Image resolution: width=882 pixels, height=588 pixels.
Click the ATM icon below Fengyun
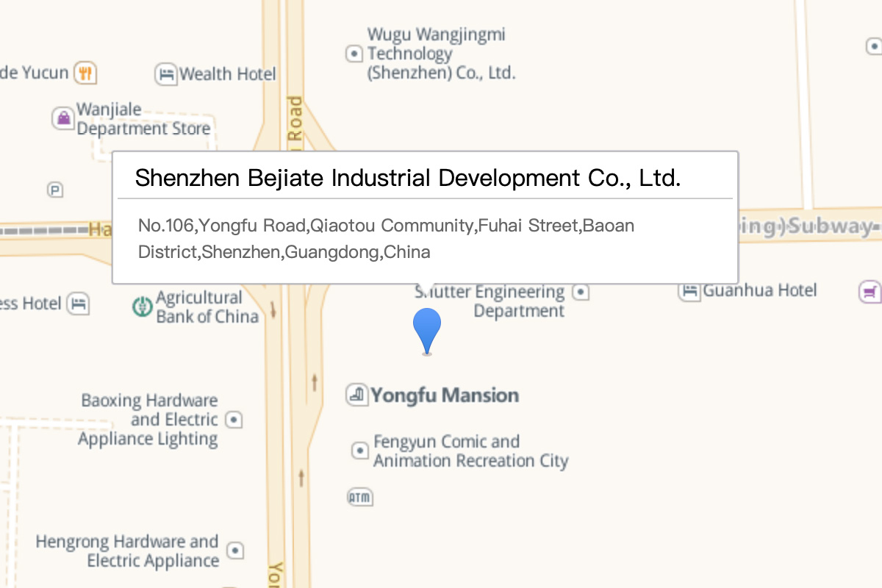tap(359, 498)
